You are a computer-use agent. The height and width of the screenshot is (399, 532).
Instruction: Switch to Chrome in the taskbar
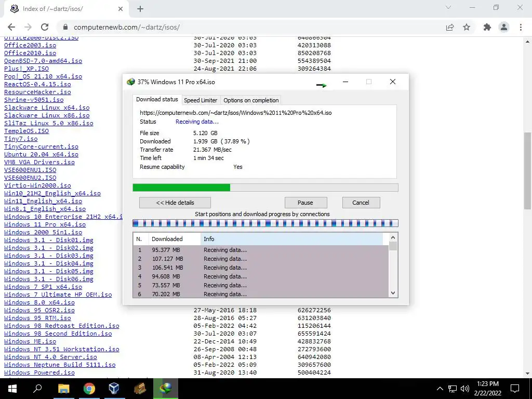pos(89,389)
